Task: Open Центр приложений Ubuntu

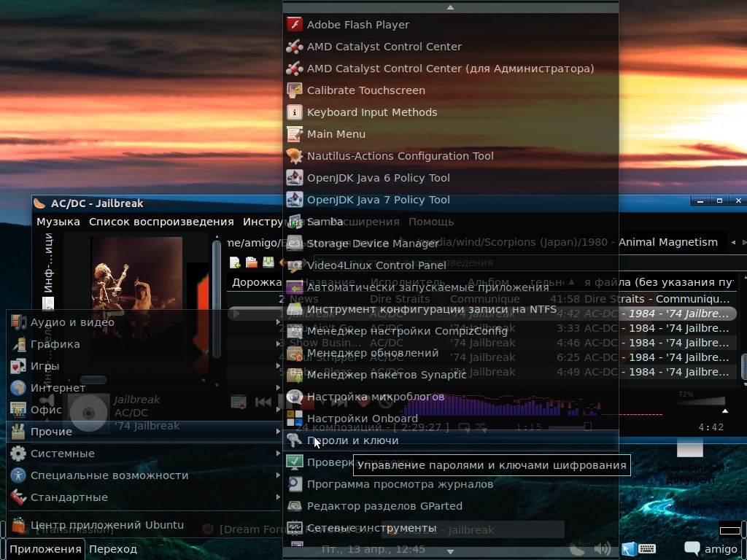Action: tap(144, 525)
